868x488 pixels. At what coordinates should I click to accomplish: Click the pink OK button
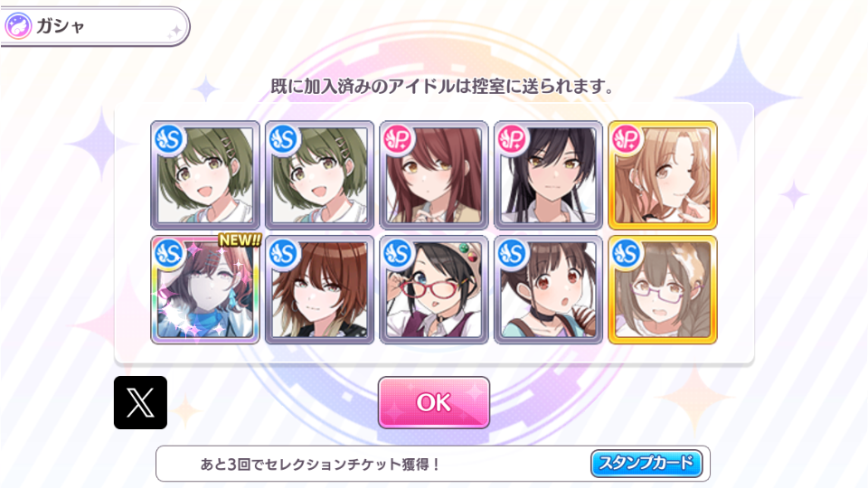433,402
